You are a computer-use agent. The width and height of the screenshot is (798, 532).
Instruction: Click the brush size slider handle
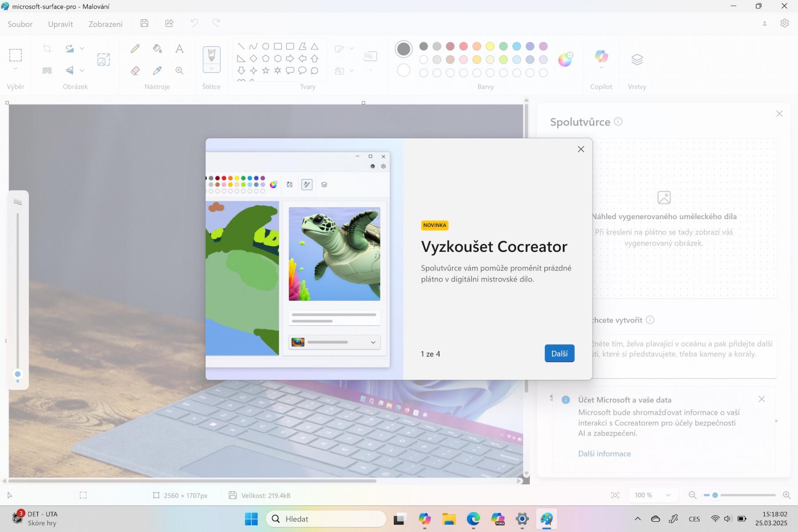tap(18, 374)
